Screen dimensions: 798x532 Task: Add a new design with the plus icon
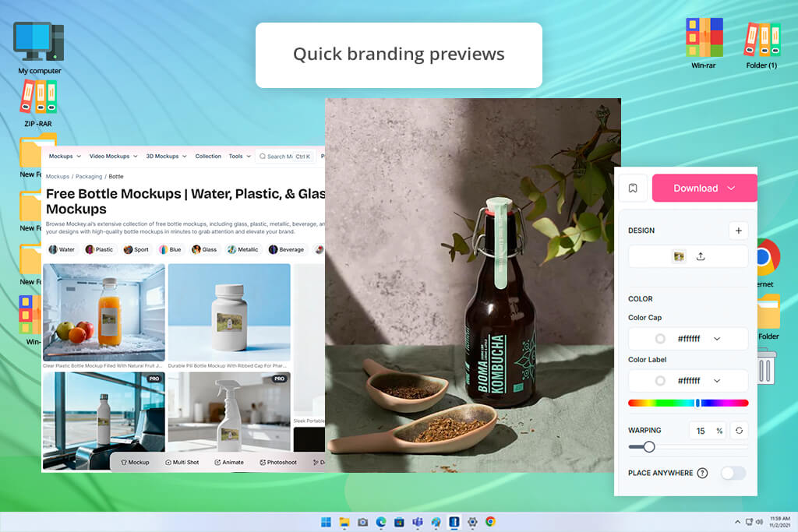click(739, 231)
